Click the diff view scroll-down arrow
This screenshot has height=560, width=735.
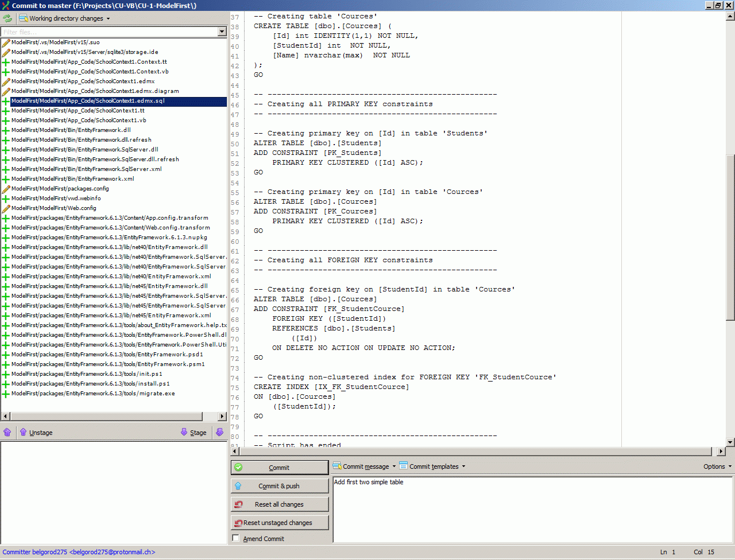click(730, 442)
